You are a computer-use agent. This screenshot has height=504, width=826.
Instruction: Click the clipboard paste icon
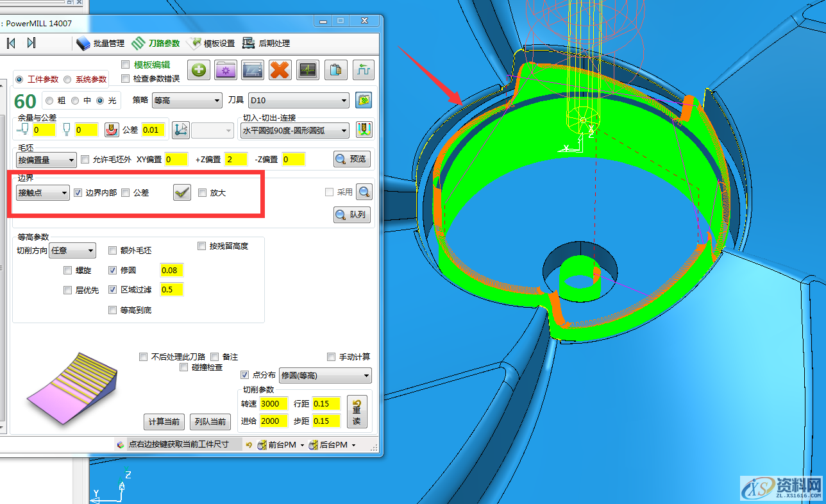coord(335,70)
